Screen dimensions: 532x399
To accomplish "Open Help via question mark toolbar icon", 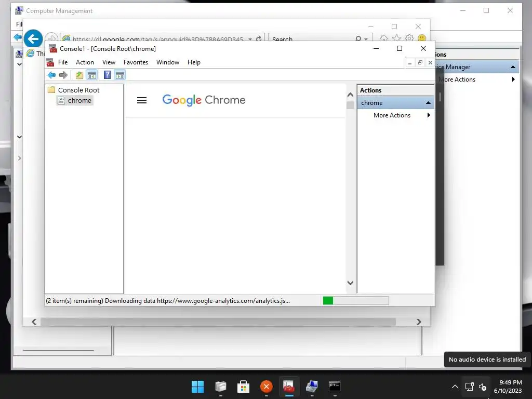I will pos(107,75).
